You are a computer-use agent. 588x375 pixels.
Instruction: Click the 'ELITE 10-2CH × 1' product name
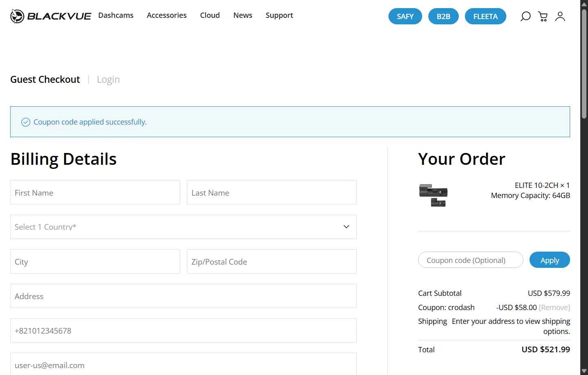(542, 185)
